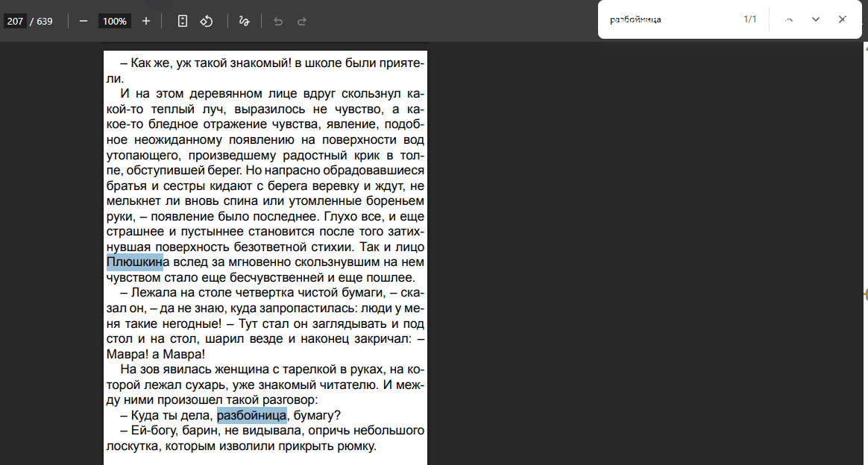The width and height of the screenshot is (868, 465).
Task: Click the 100% zoom level display
Action: coord(113,21)
